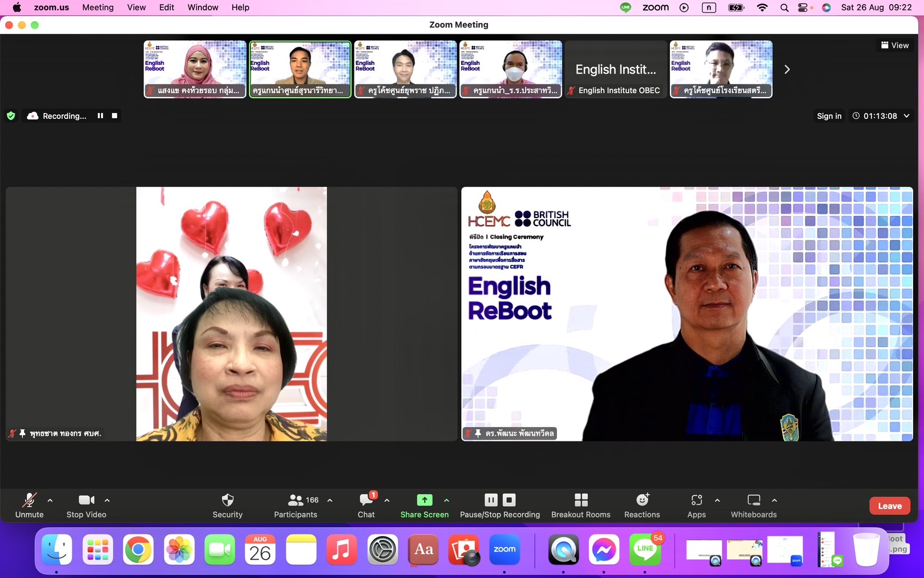The image size is (924, 578).
Task: Pause recording in bottom toolbar
Action: [x=491, y=500]
